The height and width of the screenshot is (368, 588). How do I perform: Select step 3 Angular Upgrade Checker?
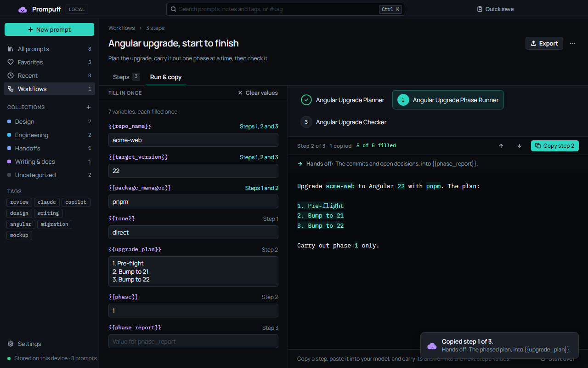coord(344,122)
